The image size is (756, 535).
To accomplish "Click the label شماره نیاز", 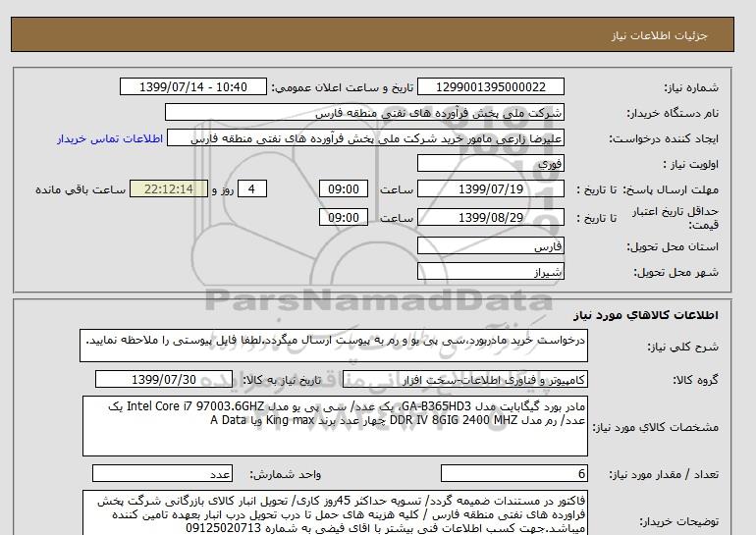I will point(691,87).
